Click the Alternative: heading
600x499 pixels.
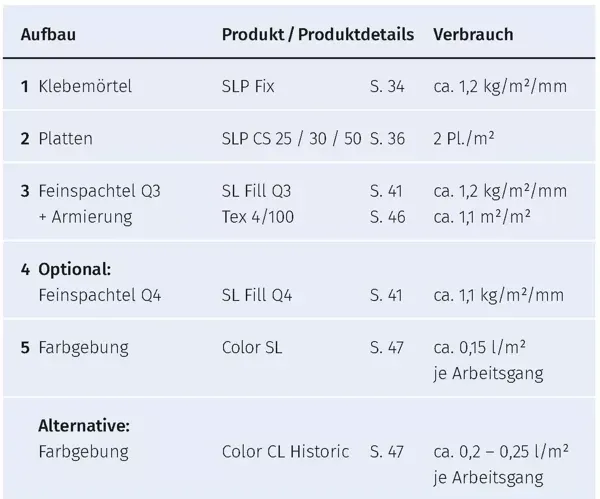point(84,426)
